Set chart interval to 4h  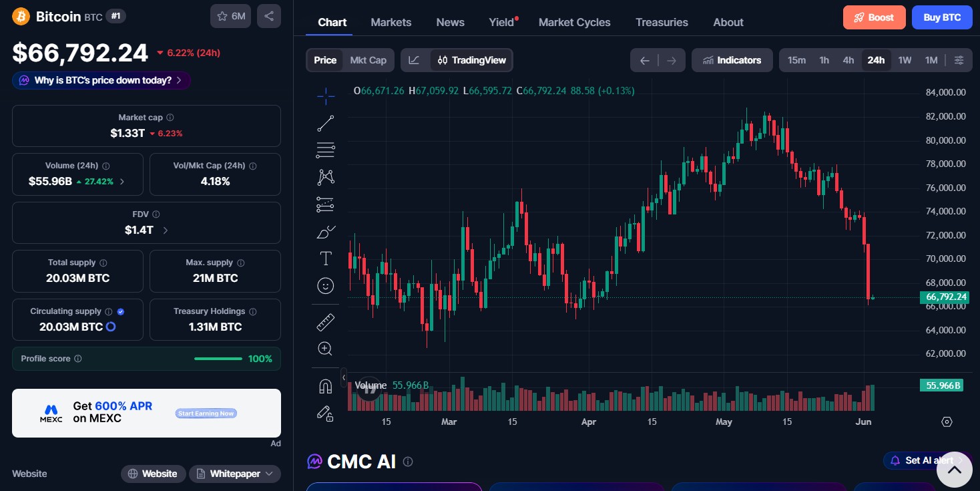point(848,60)
